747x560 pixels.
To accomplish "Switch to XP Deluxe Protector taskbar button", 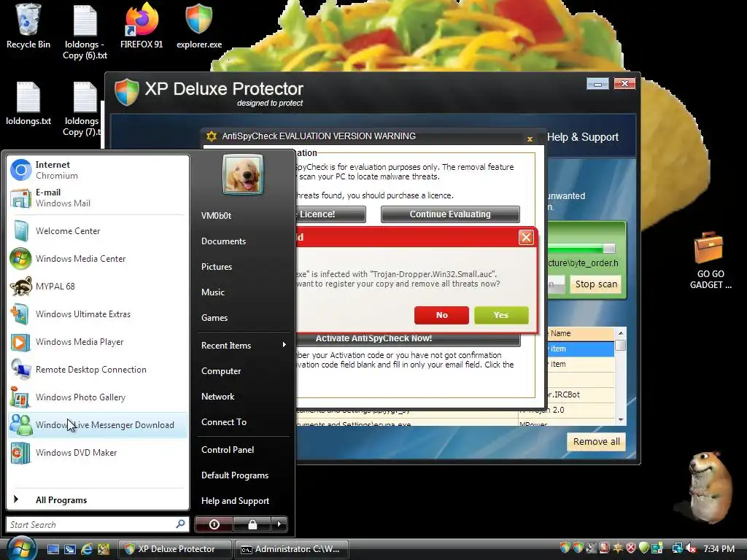I will click(x=175, y=549).
